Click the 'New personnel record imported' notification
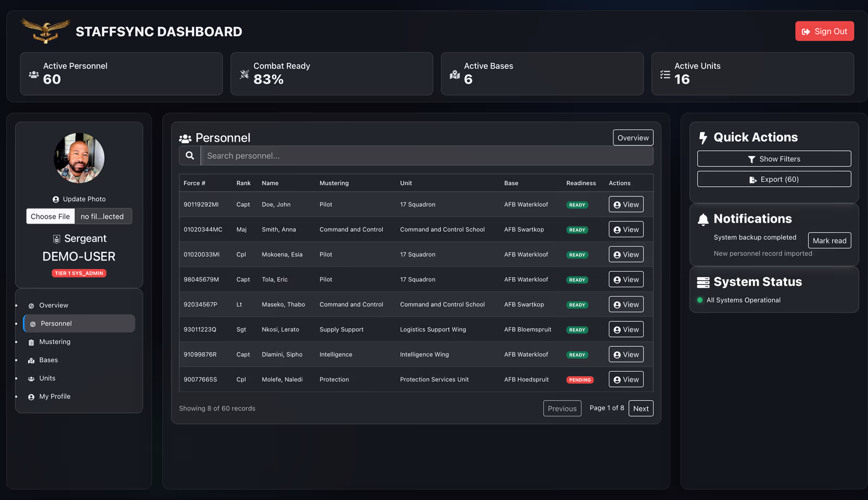868x500 pixels. (763, 254)
